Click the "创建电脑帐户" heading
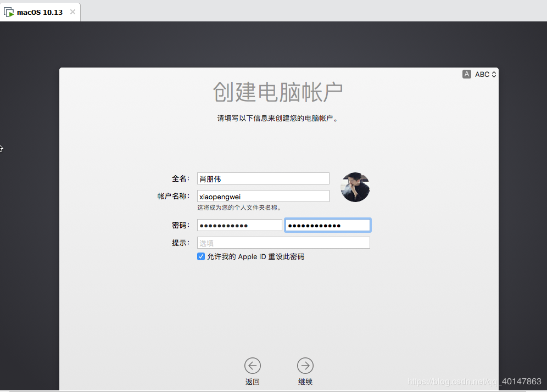Viewport: 547px width, 392px height. 278,92
